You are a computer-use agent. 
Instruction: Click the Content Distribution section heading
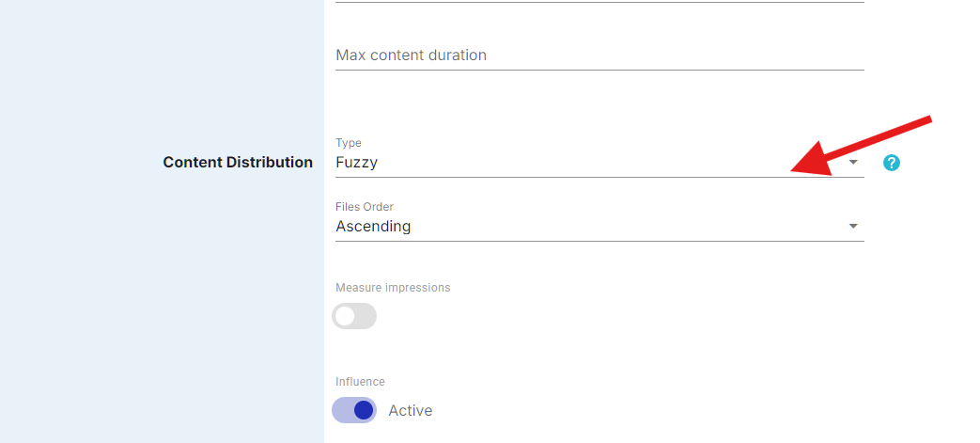coord(238,162)
